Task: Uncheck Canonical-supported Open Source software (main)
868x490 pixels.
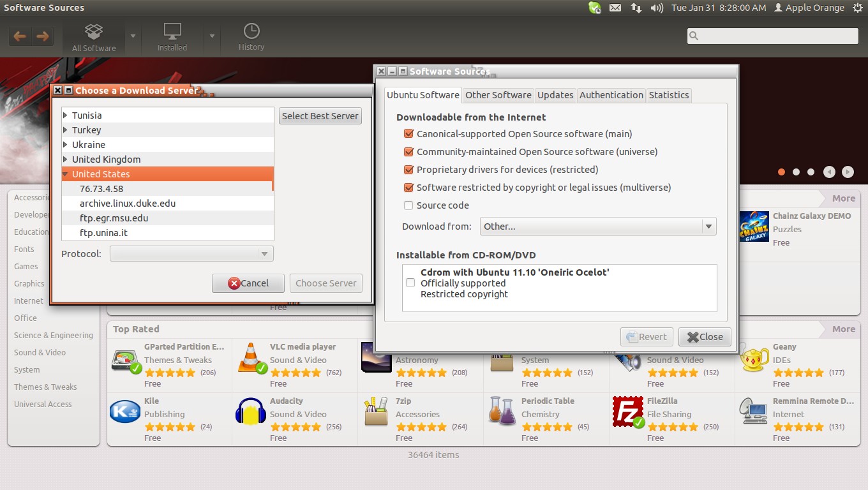Action: point(408,134)
